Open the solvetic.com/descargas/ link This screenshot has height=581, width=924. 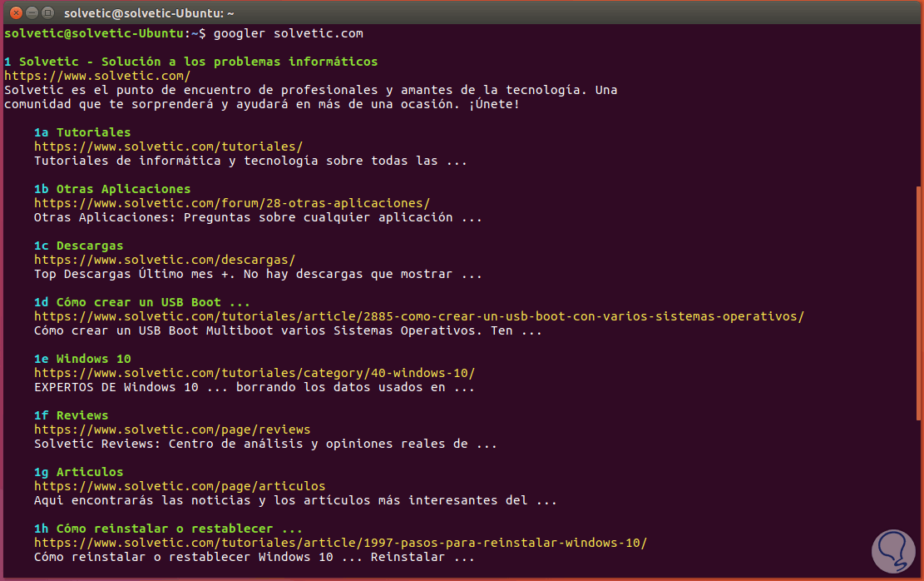click(x=165, y=260)
